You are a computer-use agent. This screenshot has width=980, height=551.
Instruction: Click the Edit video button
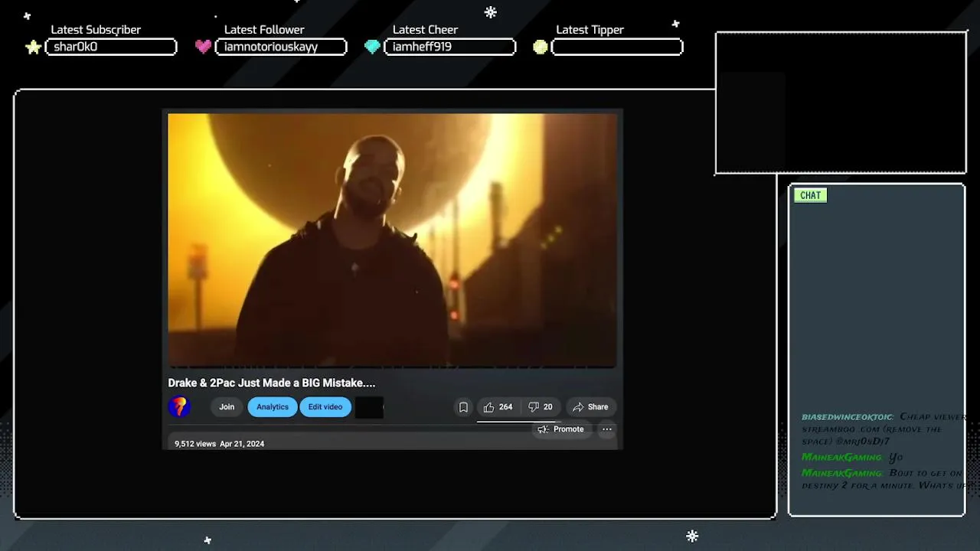coord(325,407)
